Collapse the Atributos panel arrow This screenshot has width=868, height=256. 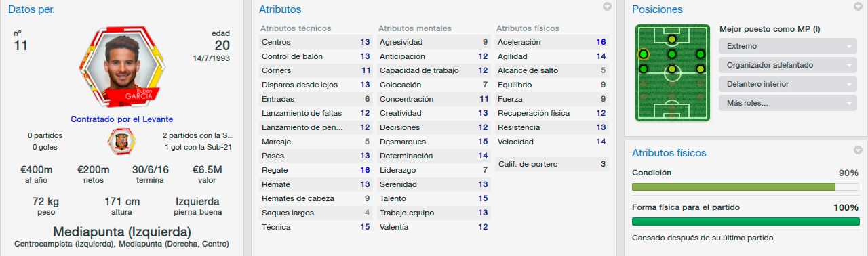608,7
